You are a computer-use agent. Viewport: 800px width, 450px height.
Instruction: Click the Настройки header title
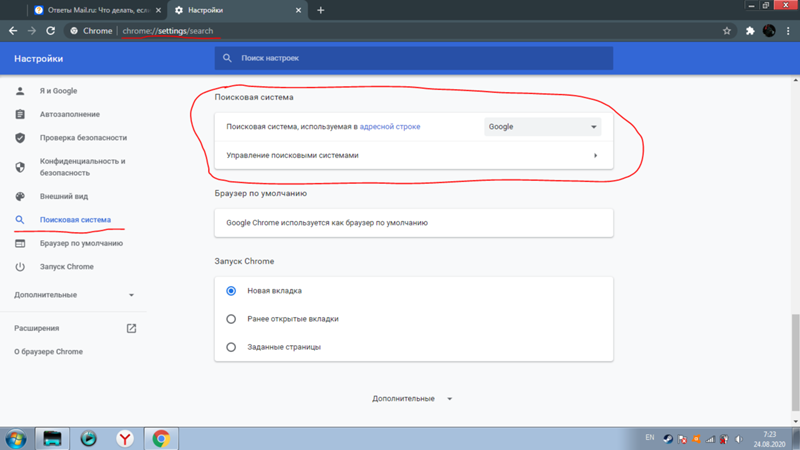pyautogui.click(x=39, y=59)
